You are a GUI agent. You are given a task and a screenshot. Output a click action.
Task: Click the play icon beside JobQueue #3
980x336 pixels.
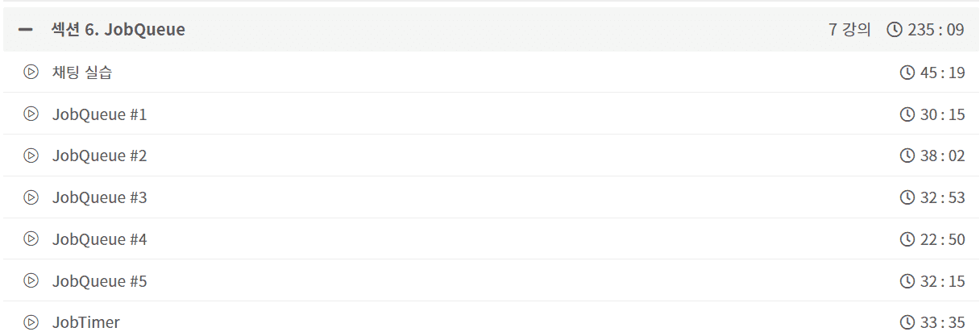click(31, 197)
